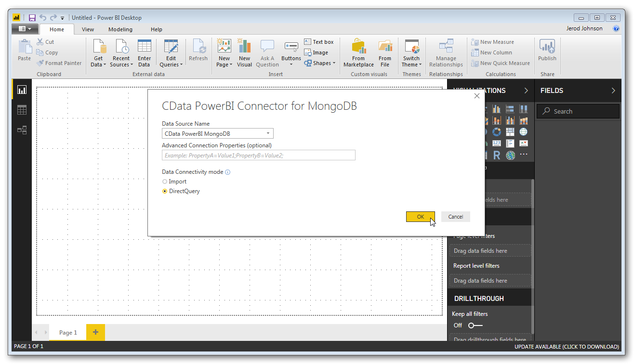The width and height of the screenshot is (634, 364).
Task: Add a new page with plus button
Action: pyautogui.click(x=95, y=332)
